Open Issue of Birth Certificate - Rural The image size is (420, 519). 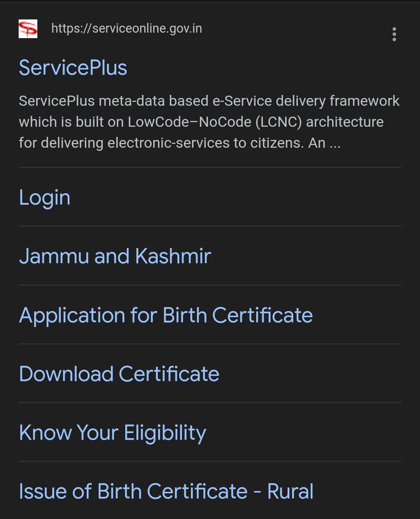pos(166,491)
